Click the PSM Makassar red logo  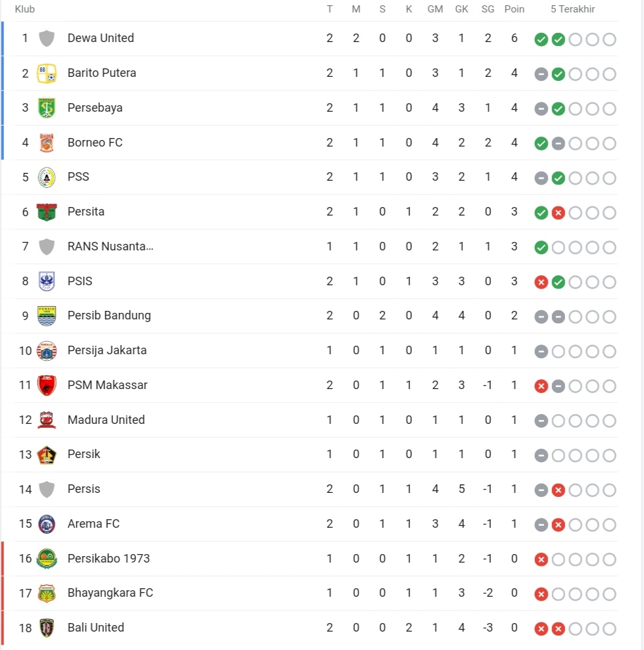pyautogui.click(x=47, y=386)
